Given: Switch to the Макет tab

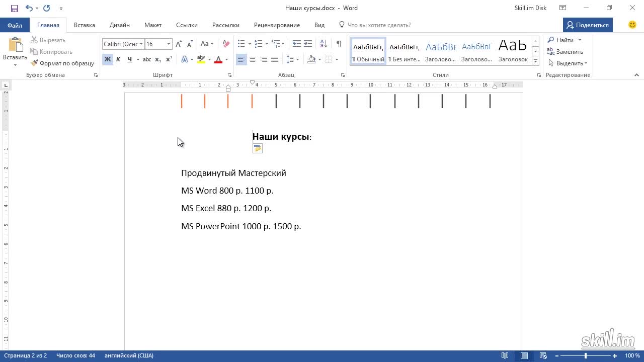Looking at the screenshot, I should (153, 25).
